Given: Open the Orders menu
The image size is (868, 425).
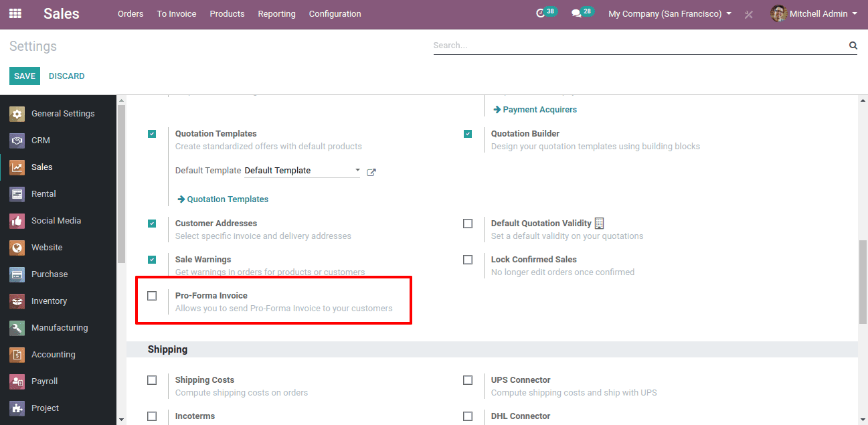Looking at the screenshot, I should tap(131, 13).
